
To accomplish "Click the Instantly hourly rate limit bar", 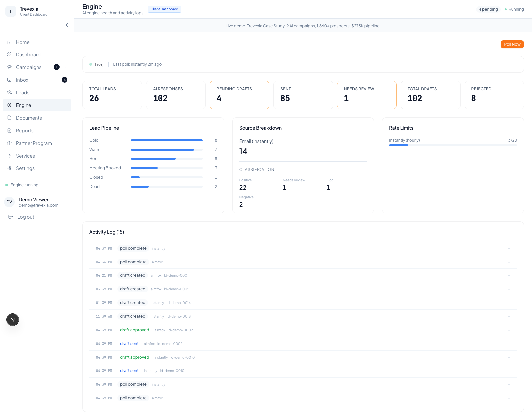I will [453, 145].
